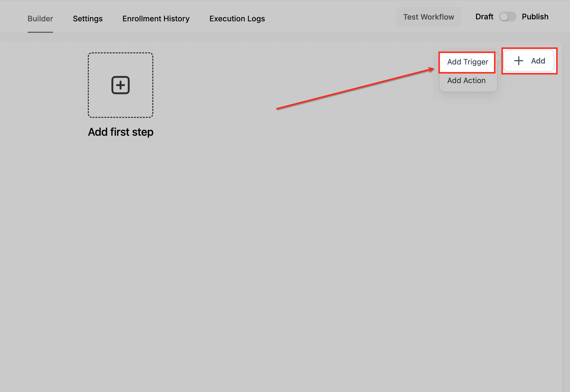Select Add Trigger from dropdown menu

[468, 62]
